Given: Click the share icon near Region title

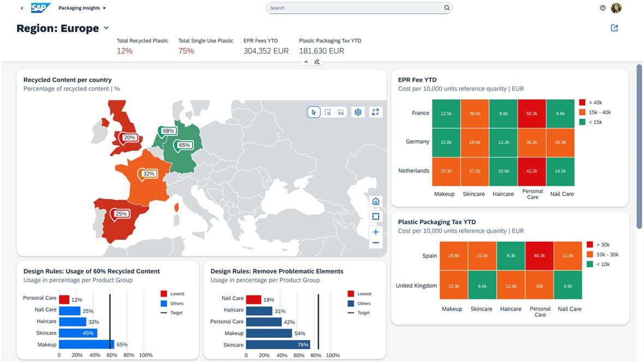Looking at the screenshot, I should (x=615, y=28).
